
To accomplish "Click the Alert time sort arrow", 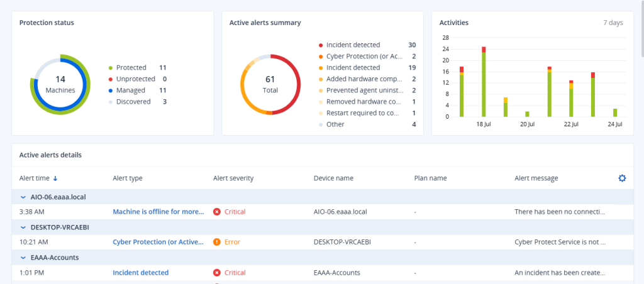I will tap(55, 178).
